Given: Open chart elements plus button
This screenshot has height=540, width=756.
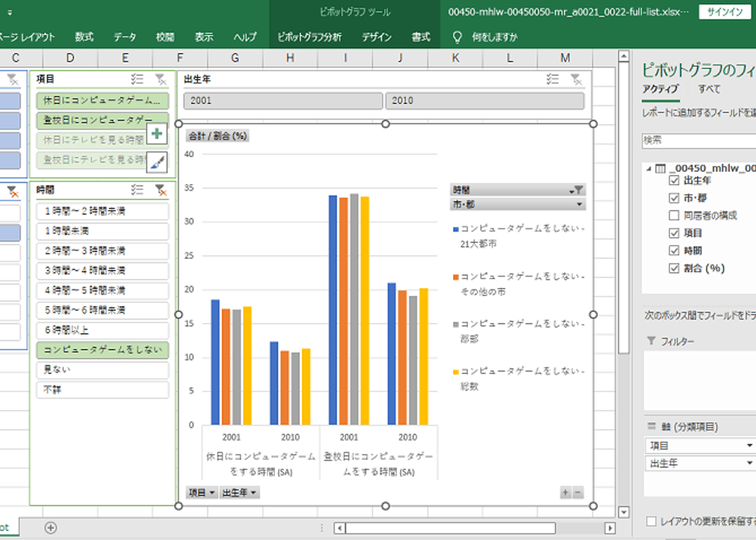Looking at the screenshot, I should click(157, 133).
